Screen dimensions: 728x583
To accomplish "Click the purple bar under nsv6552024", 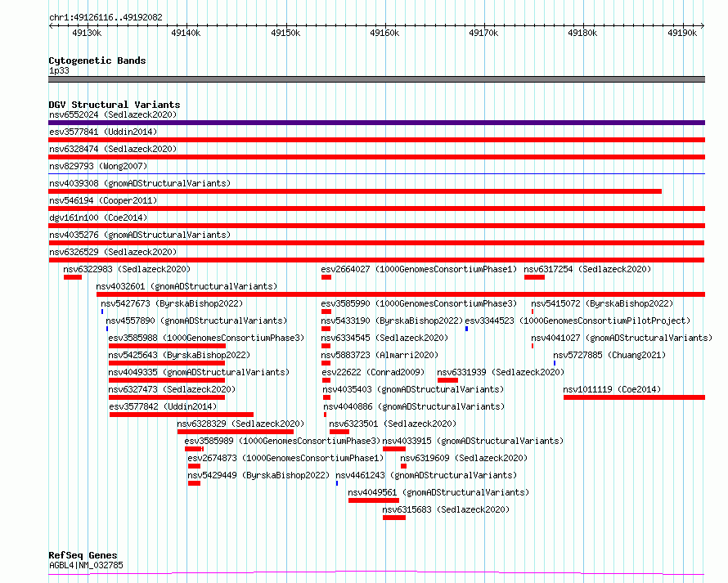I will (x=376, y=123).
